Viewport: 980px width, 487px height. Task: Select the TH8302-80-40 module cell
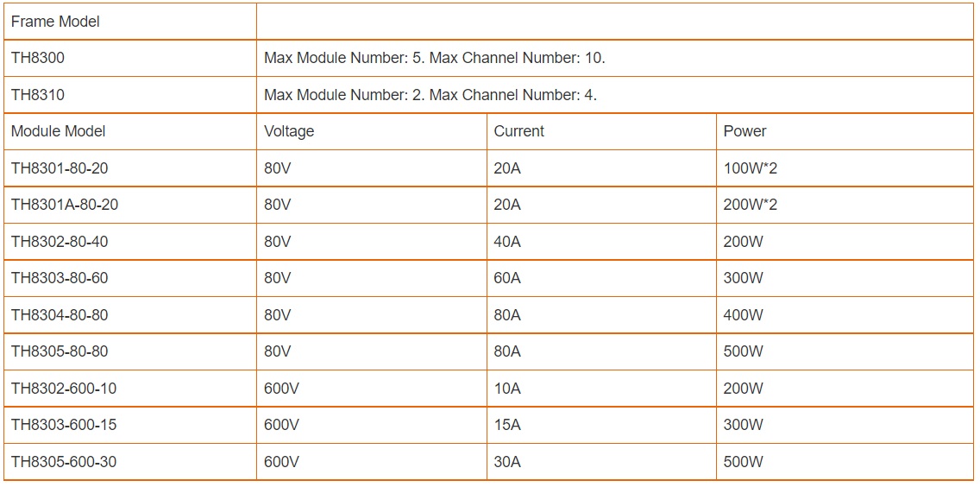[130, 242]
